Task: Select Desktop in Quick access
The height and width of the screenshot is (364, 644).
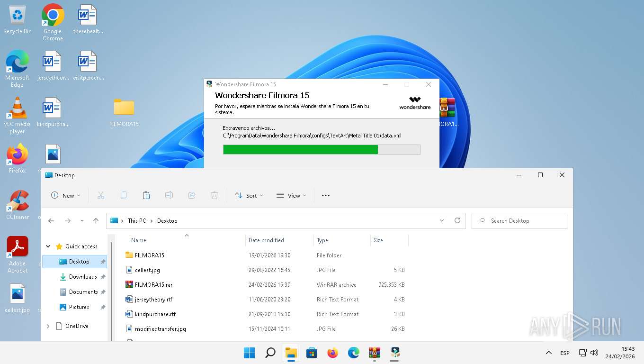Action: click(x=75, y=262)
